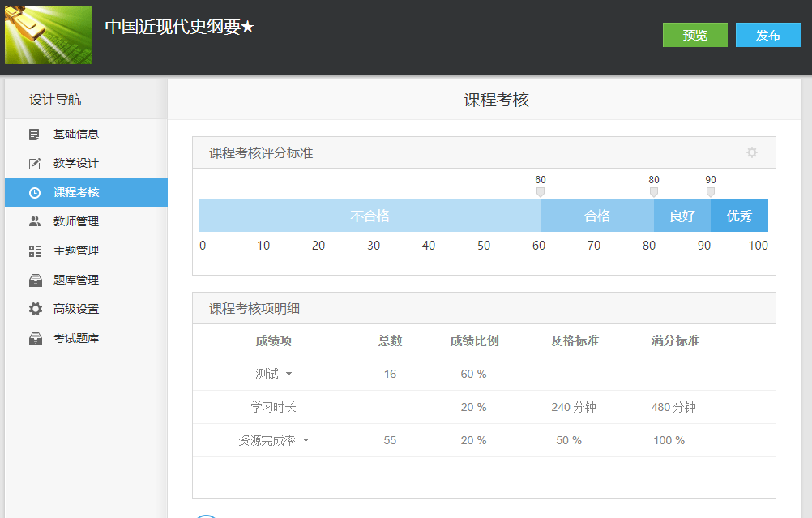Click the 考试题库 inbox icon
The width and height of the screenshot is (812, 518).
click(x=34, y=339)
